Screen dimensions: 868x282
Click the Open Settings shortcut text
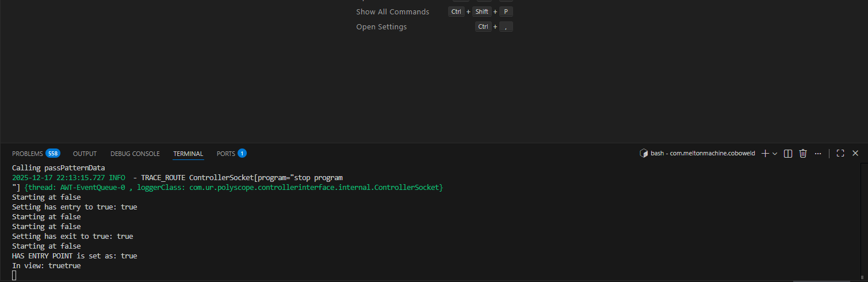381,27
